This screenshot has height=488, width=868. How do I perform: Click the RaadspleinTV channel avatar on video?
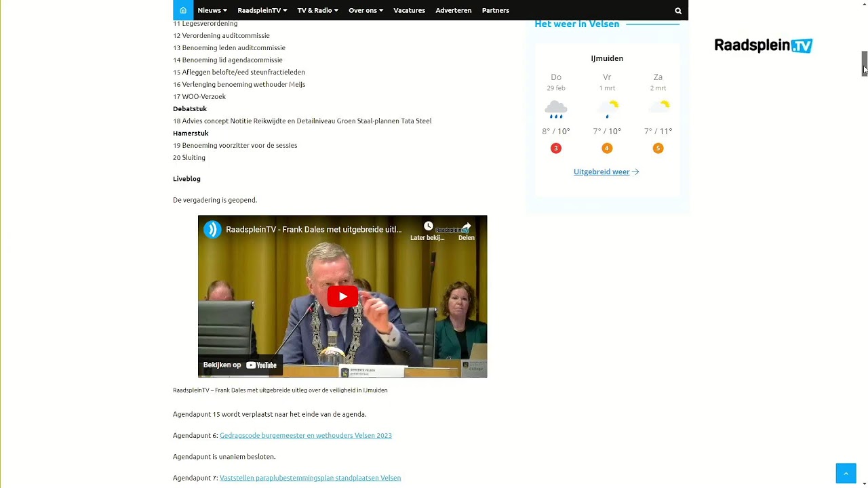(x=213, y=229)
